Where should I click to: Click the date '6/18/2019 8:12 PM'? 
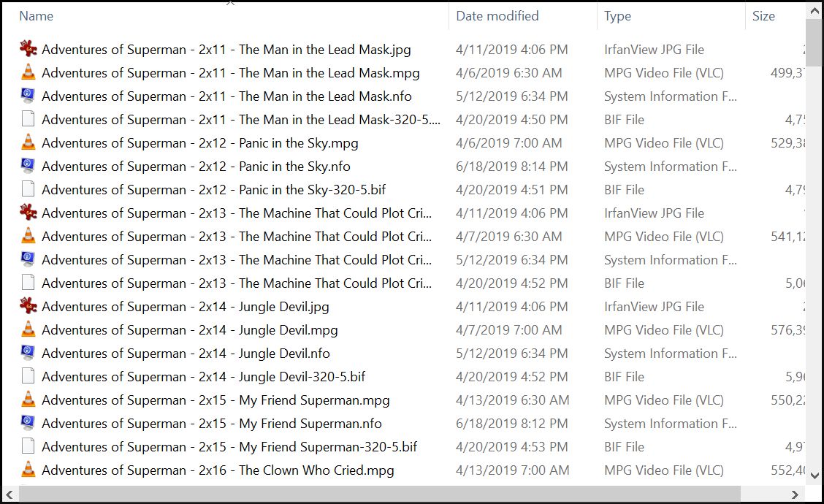coord(512,424)
